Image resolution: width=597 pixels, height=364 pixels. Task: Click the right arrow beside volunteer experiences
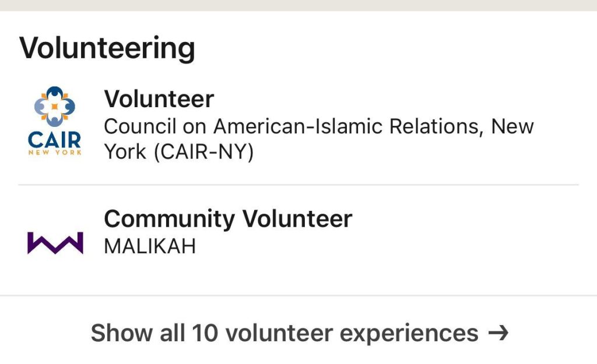pyautogui.click(x=498, y=333)
